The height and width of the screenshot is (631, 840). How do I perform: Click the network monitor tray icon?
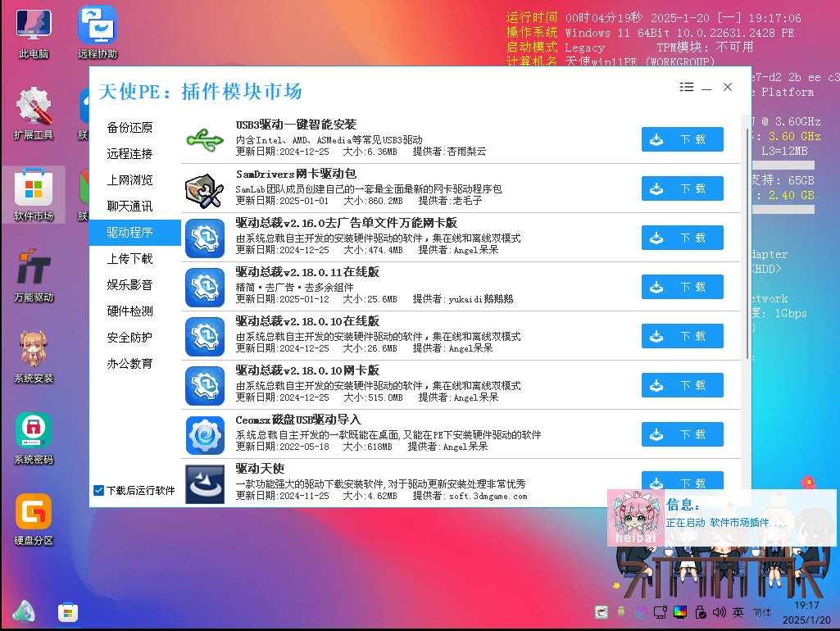pos(660,611)
